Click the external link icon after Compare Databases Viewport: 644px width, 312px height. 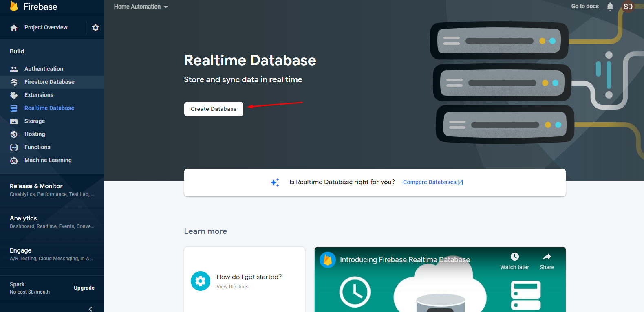461,182
